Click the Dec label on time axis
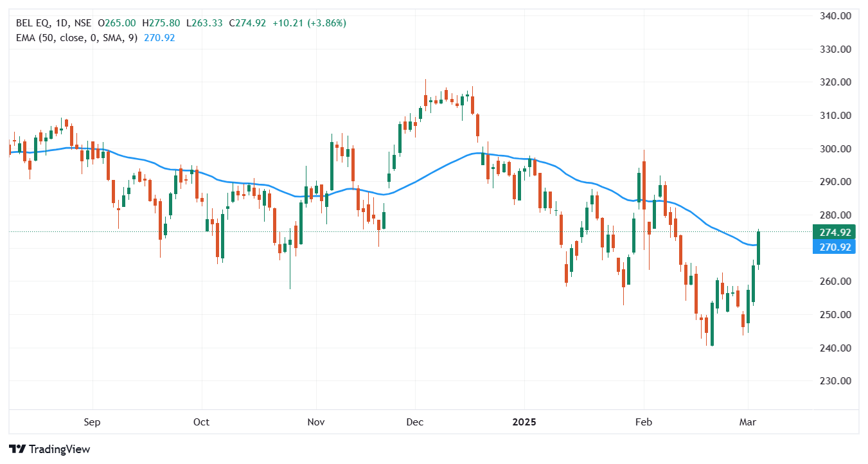The image size is (868, 464). click(x=415, y=422)
